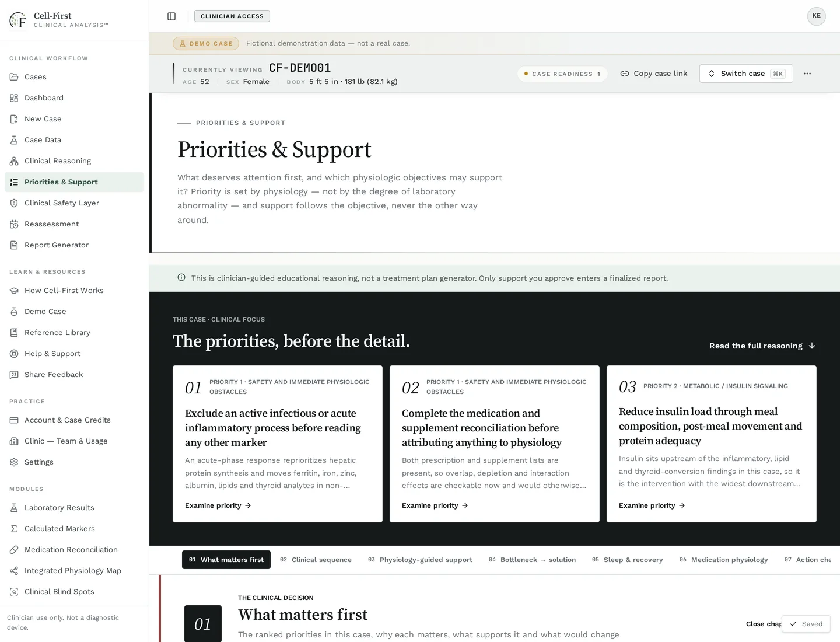The height and width of the screenshot is (642, 840).
Task: Click the Clinician Access badge
Action: pyautogui.click(x=232, y=16)
